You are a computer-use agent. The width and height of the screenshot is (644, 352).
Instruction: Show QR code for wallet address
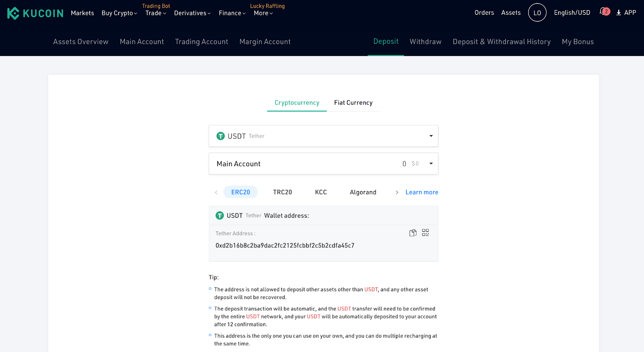tap(425, 233)
